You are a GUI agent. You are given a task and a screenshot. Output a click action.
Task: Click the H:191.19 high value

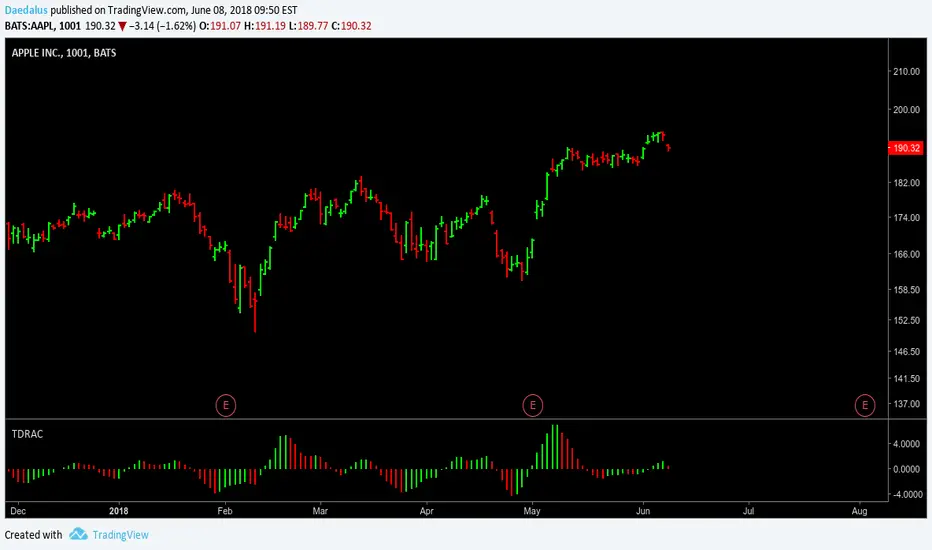[265, 26]
